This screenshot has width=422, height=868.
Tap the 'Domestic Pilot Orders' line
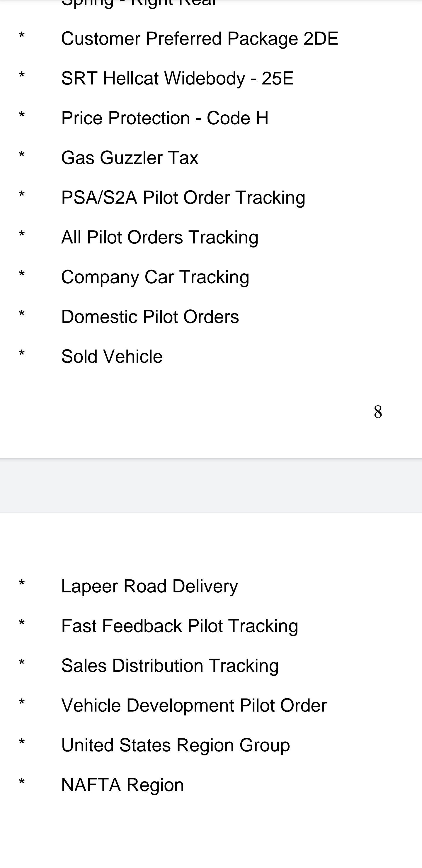click(x=150, y=317)
